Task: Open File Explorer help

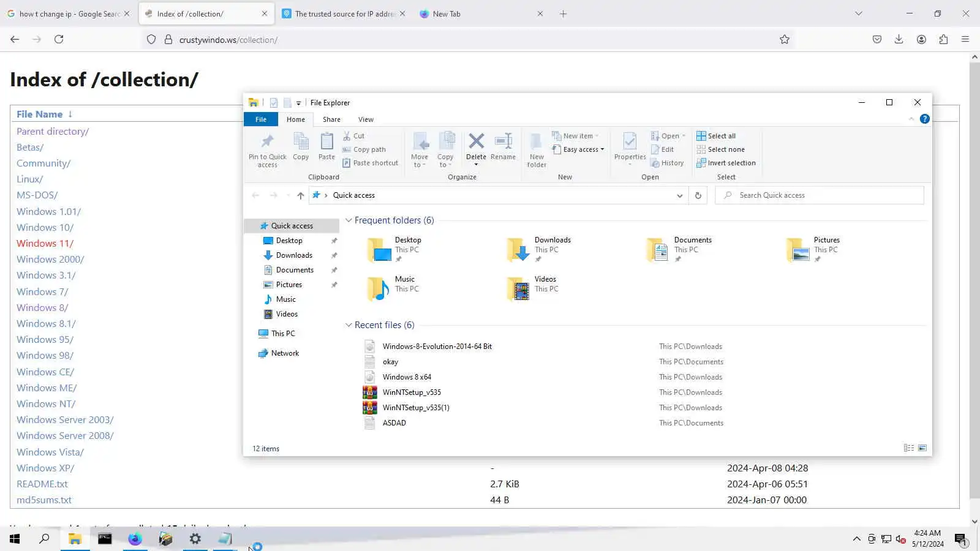Action: tap(925, 119)
